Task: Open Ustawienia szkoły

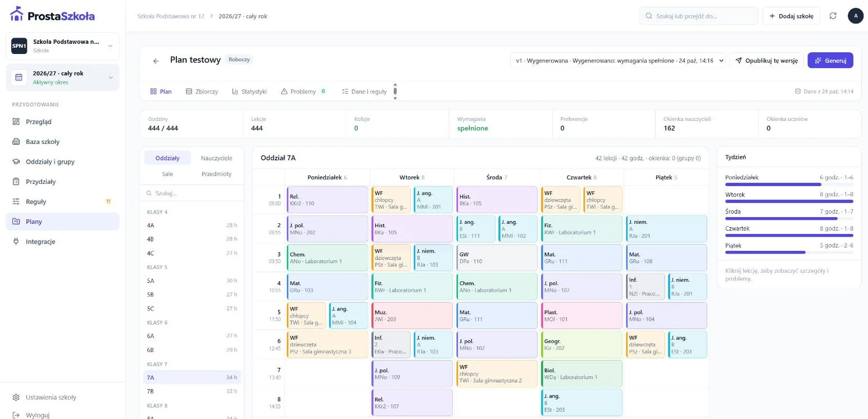Action: (x=62, y=397)
